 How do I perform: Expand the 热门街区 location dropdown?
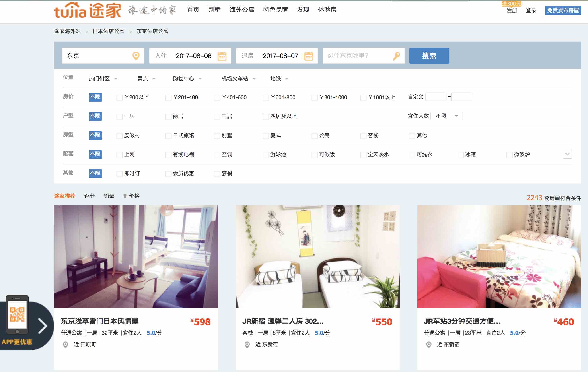[x=103, y=79]
